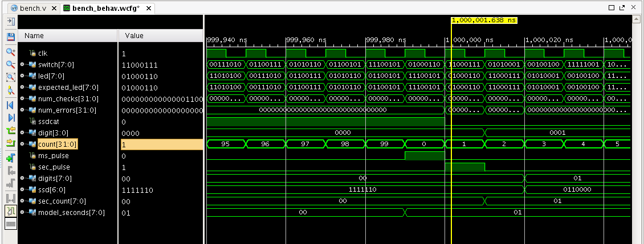Image resolution: width=644 pixels, height=244 pixels.
Task: Click the yellow cursor time label 1,000,001.638 ns
Action: (x=484, y=20)
